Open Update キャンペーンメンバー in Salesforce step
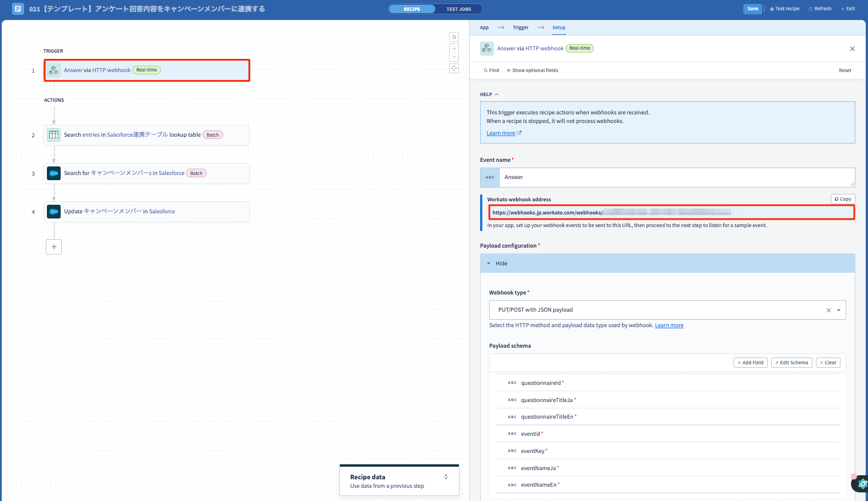 click(x=146, y=212)
